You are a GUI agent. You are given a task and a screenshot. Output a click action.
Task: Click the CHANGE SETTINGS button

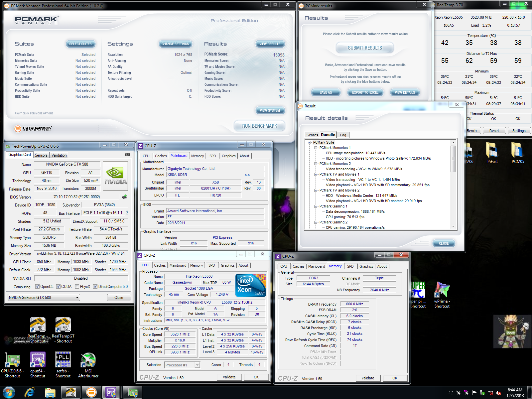coord(175,44)
